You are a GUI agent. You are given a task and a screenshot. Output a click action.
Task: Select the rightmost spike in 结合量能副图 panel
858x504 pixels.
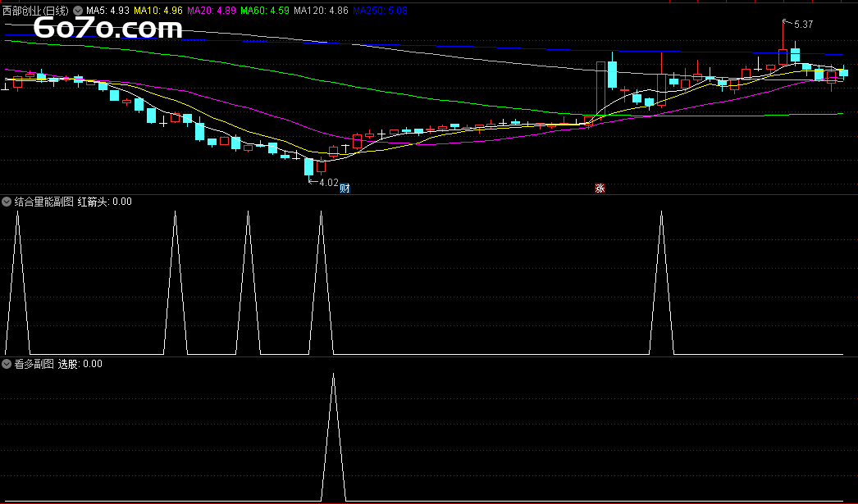tap(662, 283)
